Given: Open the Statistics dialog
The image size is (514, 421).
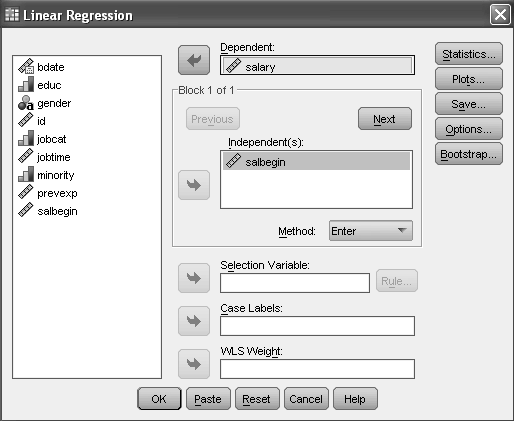Looking at the screenshot, I should tap(469, 54).
